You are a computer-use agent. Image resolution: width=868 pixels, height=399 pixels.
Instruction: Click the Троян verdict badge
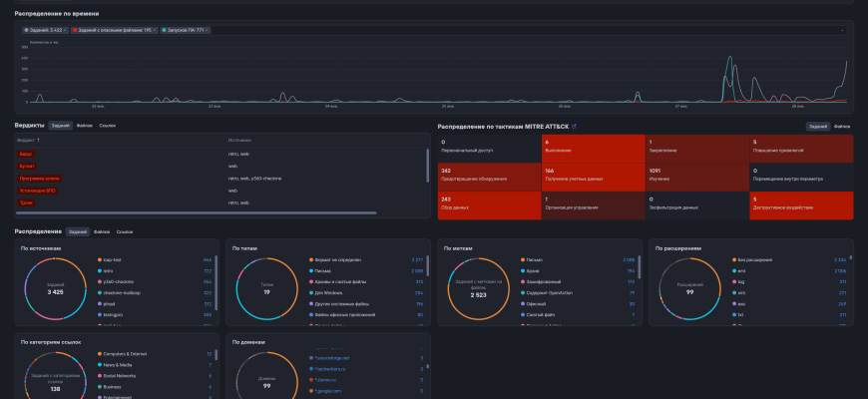point(26,202)
